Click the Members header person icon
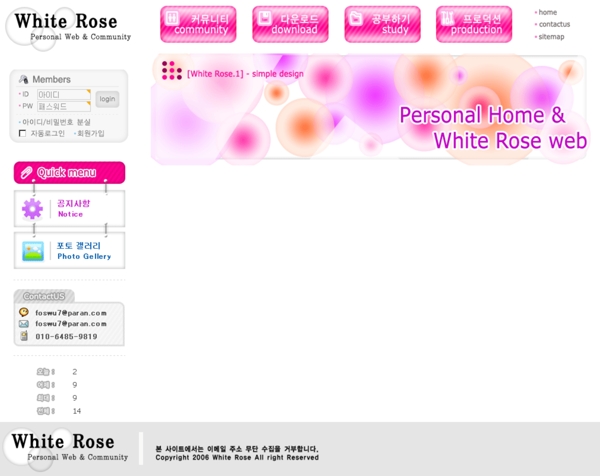600x476 pixels. tap(24, 79)
